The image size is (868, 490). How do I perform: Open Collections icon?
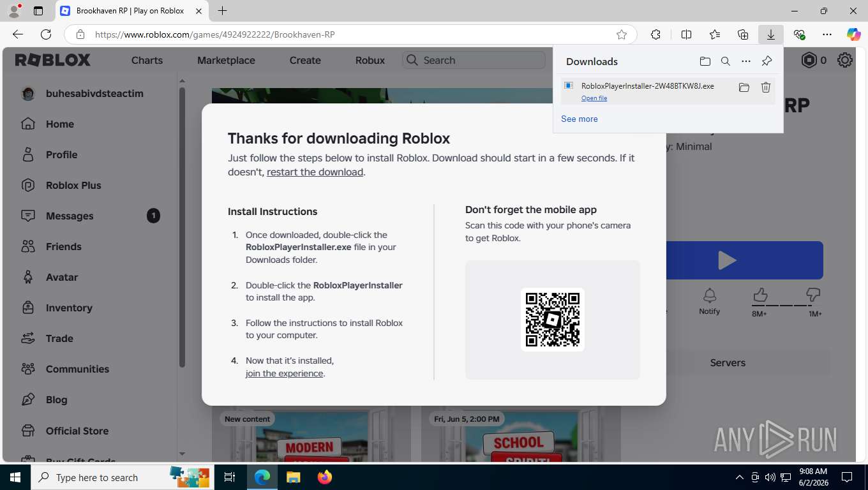coord(743,34)
